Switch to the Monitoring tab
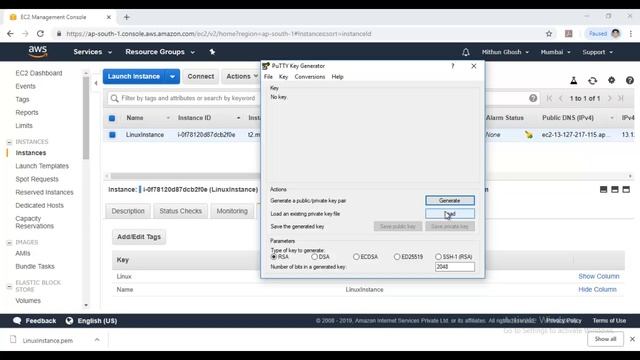640x360 pixels. (x=232, y=211)
